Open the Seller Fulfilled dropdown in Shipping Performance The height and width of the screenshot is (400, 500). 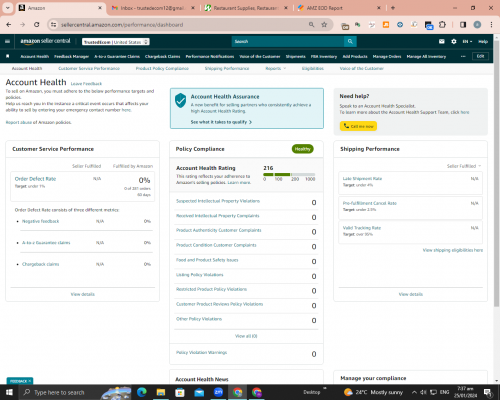click(x=464, y=166)
